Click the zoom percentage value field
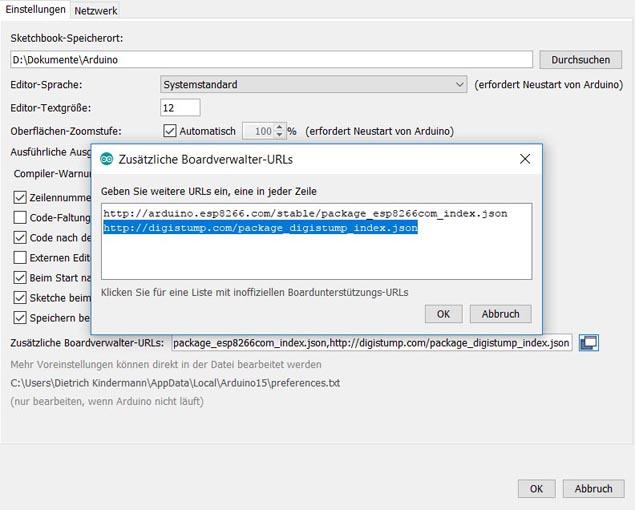 [x=259, y=131]
